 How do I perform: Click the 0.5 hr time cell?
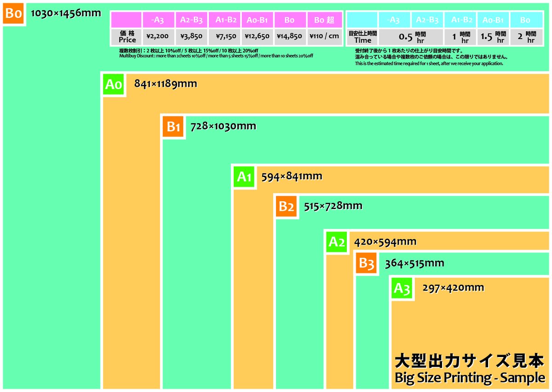(x=411, y=37)
